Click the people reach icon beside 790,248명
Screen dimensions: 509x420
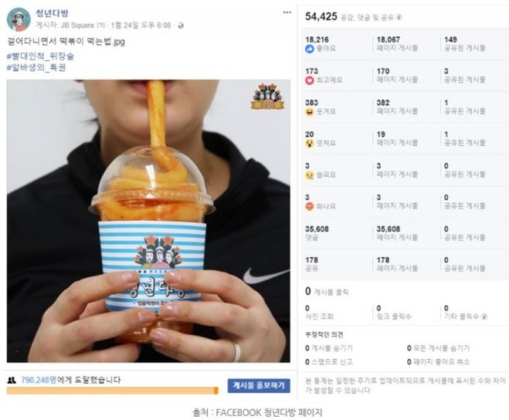[11, 380]
